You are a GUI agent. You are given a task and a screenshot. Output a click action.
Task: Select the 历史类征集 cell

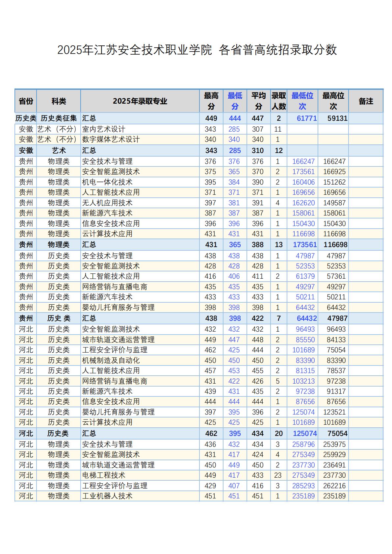(59, 118)
